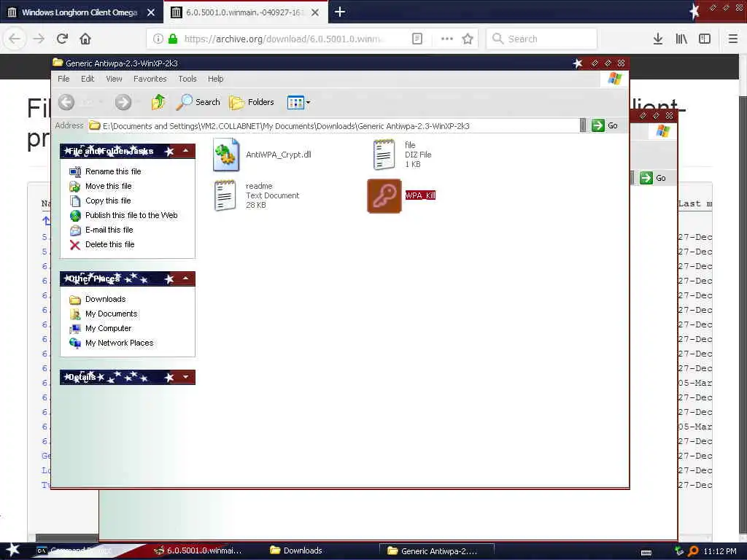Click the Publish to Web globe icon
This screenshot has height=560, width=747.
pyautogui.click(x=75, y=216)
